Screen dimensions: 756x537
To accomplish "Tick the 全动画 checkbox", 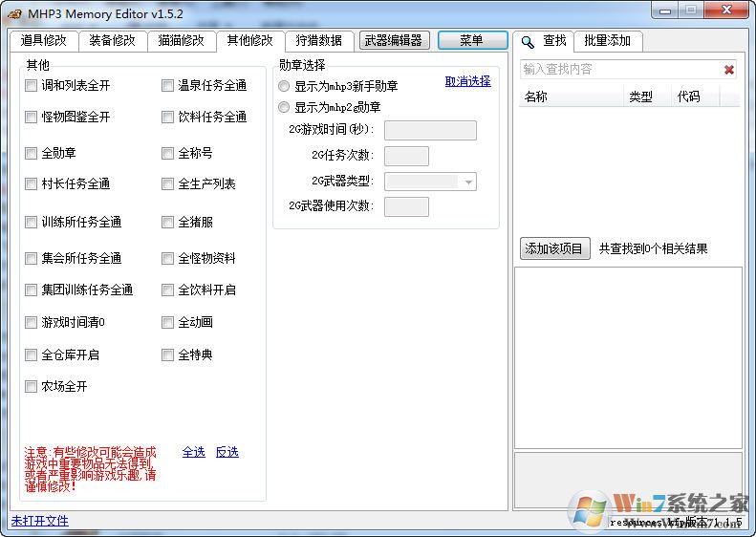I will pyautogui.click(x=167, y=322).
